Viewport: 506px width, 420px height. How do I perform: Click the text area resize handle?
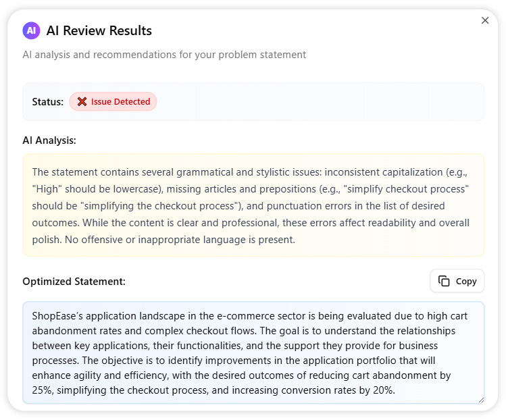pos(480,400)
